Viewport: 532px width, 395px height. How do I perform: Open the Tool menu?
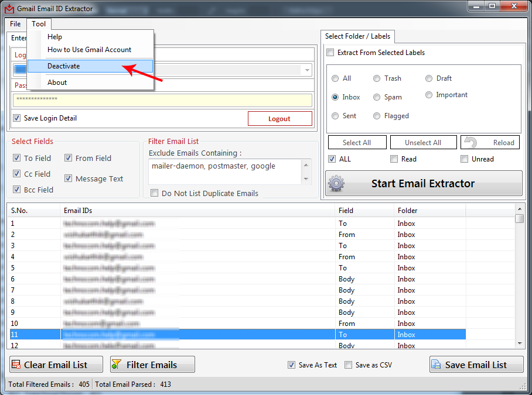(39, 24)
